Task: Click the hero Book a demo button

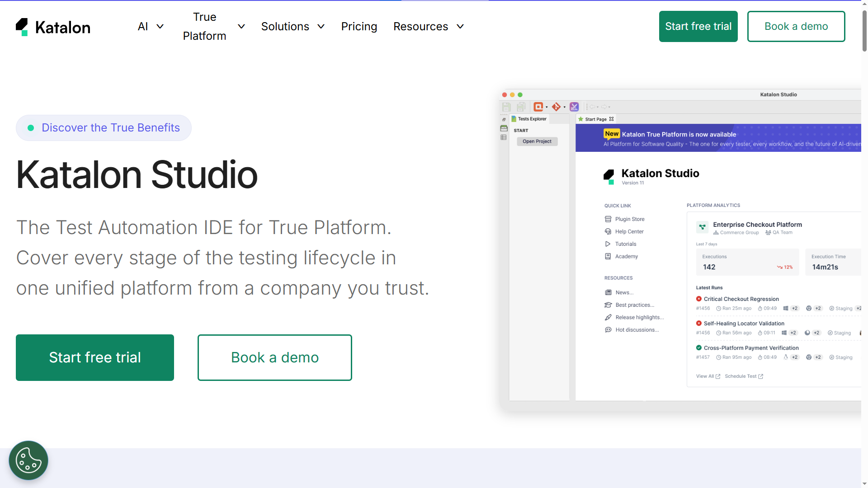Action: point(274,357)
